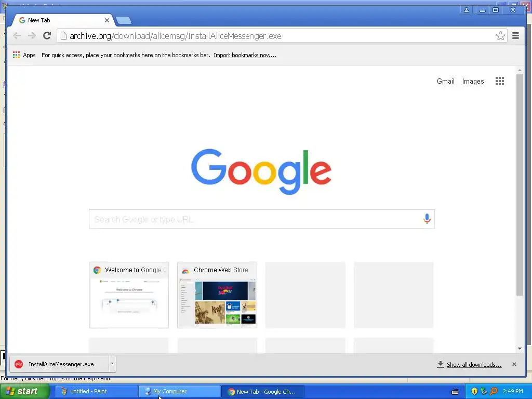Open the Google apps grid

click(x=499, y=81)
